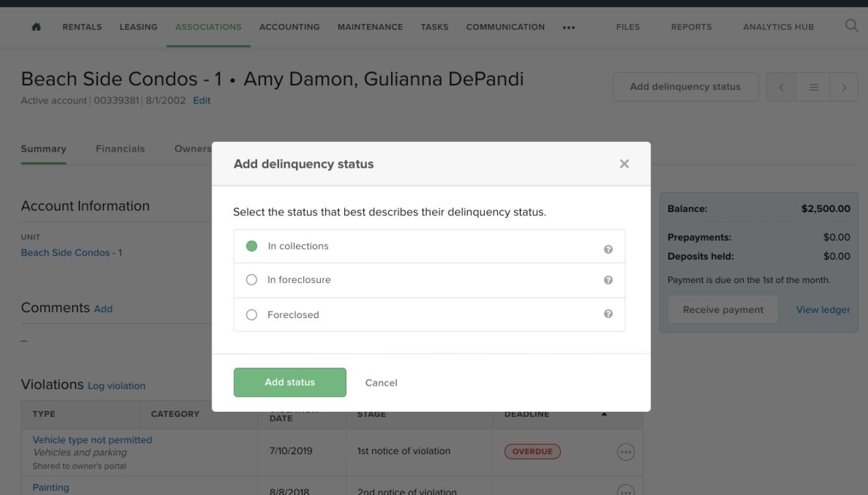Open the Accounting menu item

tap(289, 27)
